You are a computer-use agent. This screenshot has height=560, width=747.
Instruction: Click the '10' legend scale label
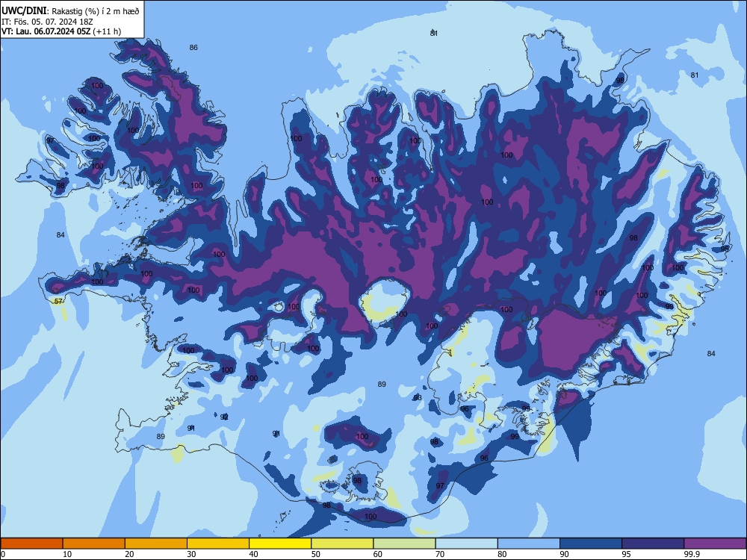(x=67, y=554)
